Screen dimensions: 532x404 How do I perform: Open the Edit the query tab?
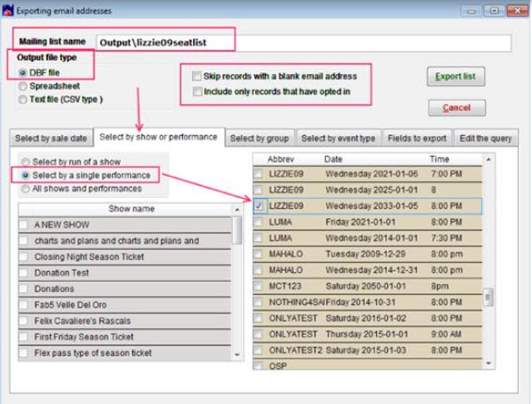pos(485,139)
